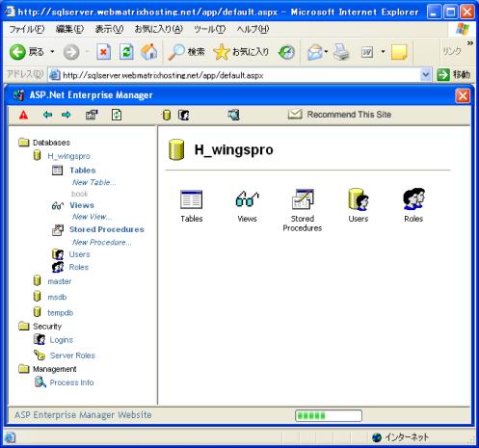Viewport: 479px width, 448px height.
Task: Open the Edit button dropdown arrow
Action: point(383,52)
